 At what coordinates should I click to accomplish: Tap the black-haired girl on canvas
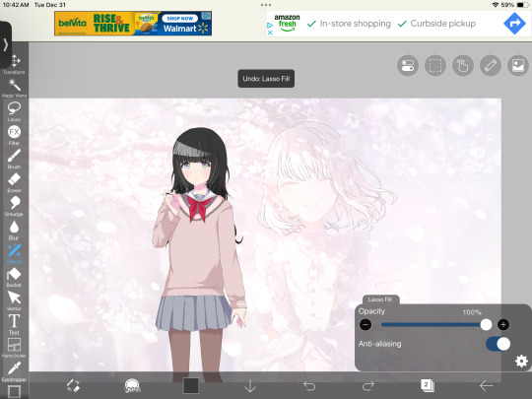tap(200, 251)
